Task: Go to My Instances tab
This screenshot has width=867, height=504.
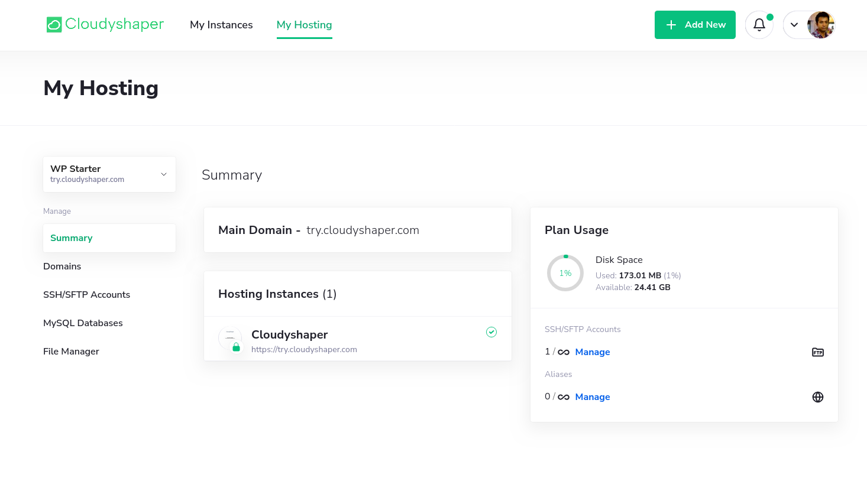Action: [221, 25]
